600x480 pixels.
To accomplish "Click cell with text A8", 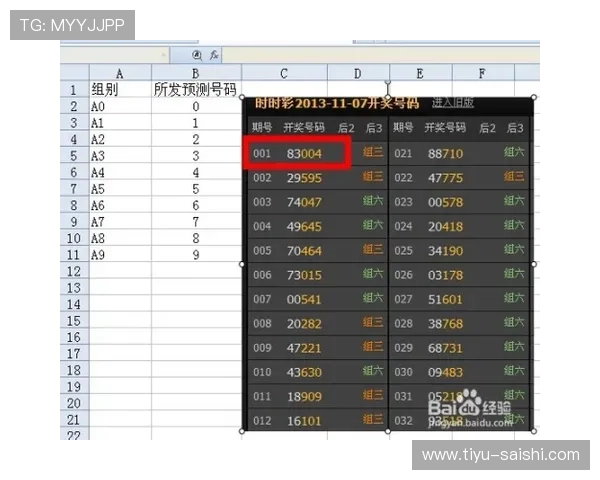I will click(120, 238).
